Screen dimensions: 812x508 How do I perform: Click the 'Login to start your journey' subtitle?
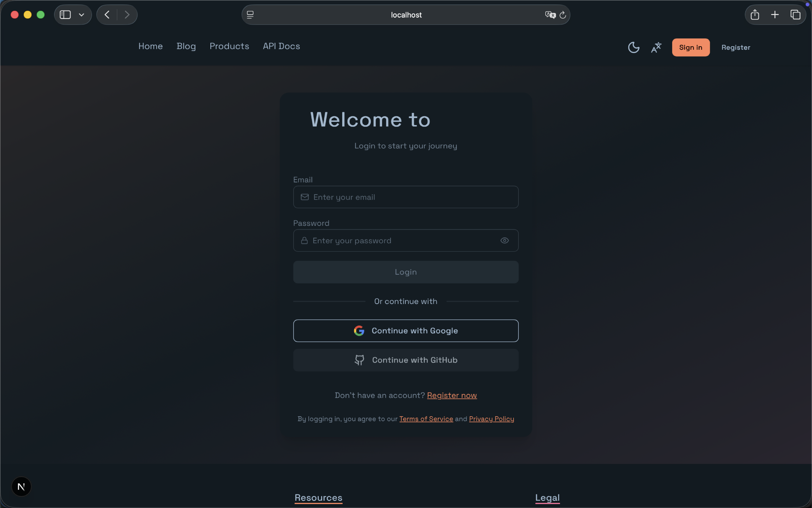pos(406,146)
